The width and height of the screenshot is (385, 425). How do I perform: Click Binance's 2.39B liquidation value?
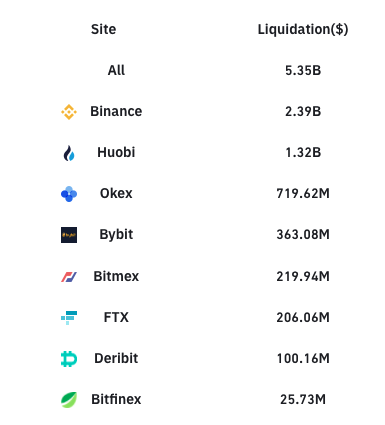pos(303,111)
